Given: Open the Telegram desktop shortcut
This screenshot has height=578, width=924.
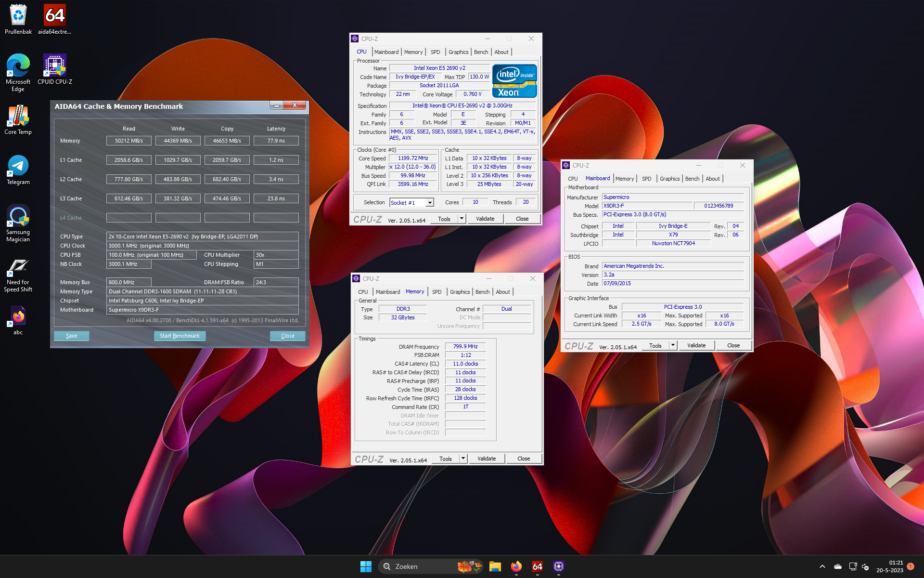Looking at the screenshot, I should coord(18,170).
